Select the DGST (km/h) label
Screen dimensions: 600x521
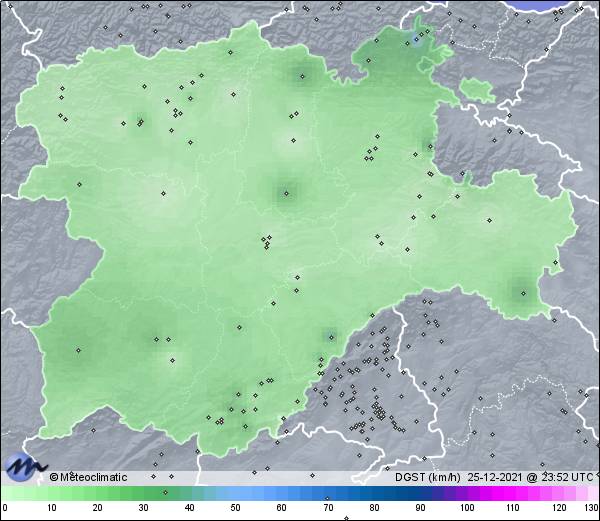click(x=428, y=477)
